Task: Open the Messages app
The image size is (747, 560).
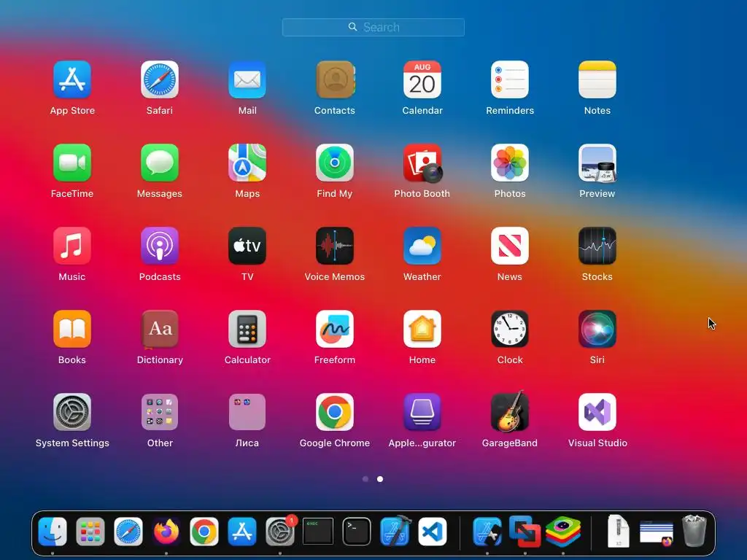Action: click(160, 163)
